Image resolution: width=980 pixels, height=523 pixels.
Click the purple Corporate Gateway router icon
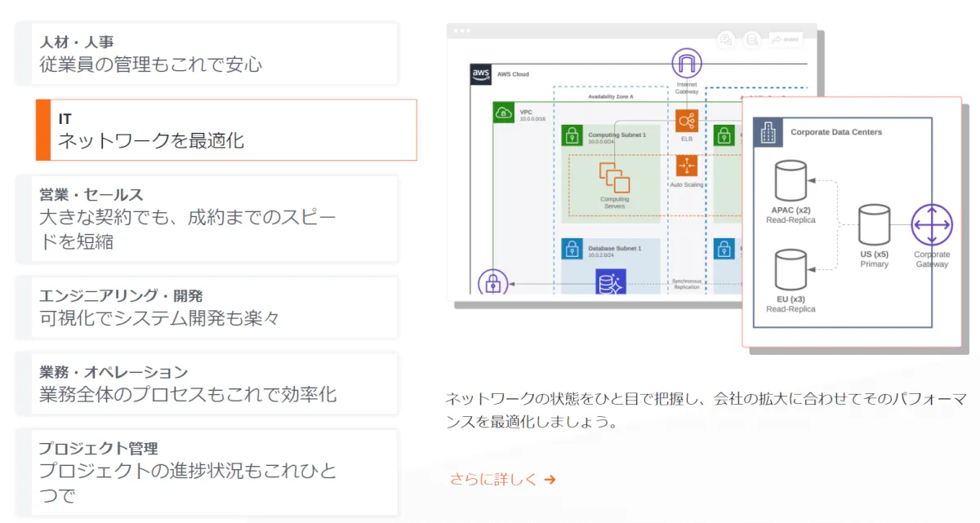[x=932, y=225]
